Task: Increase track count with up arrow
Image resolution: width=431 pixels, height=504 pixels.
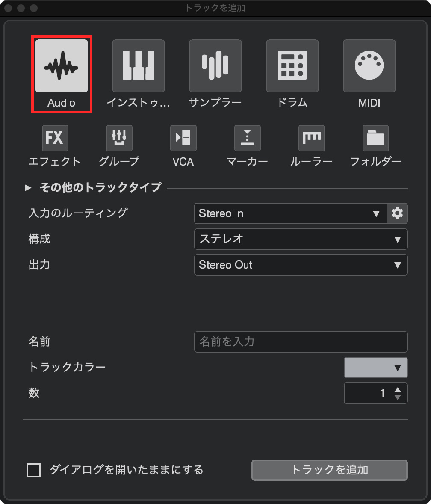Action: point(398,390)
